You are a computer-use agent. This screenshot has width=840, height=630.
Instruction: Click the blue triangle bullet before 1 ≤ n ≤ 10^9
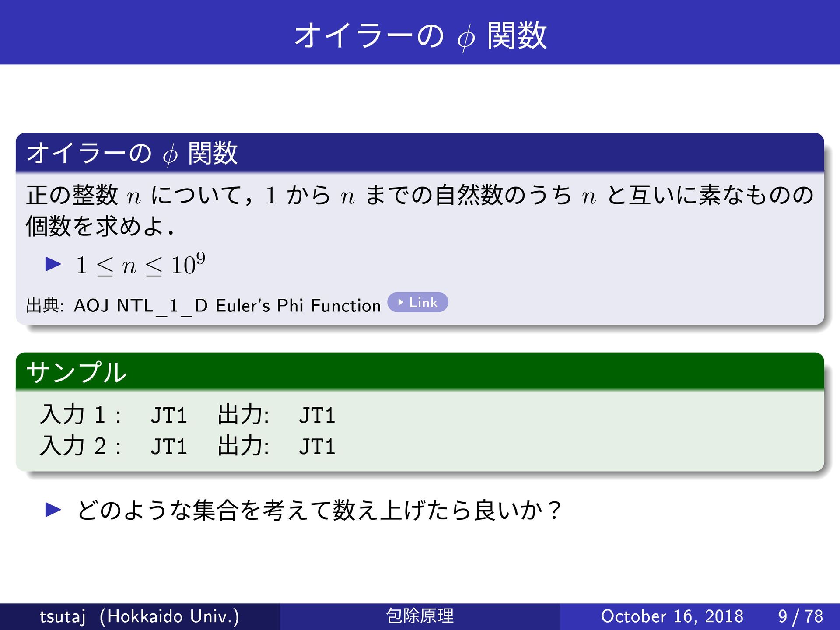point(53,264)
